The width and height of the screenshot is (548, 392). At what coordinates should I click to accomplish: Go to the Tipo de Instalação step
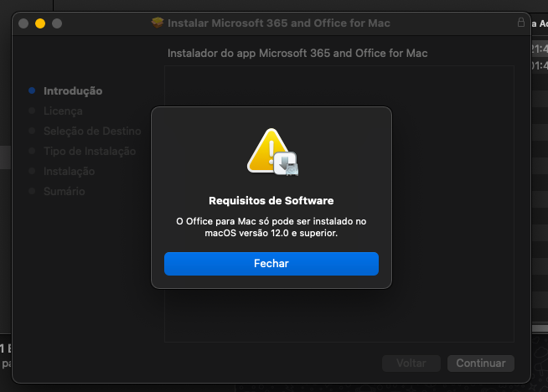[90, 151]
